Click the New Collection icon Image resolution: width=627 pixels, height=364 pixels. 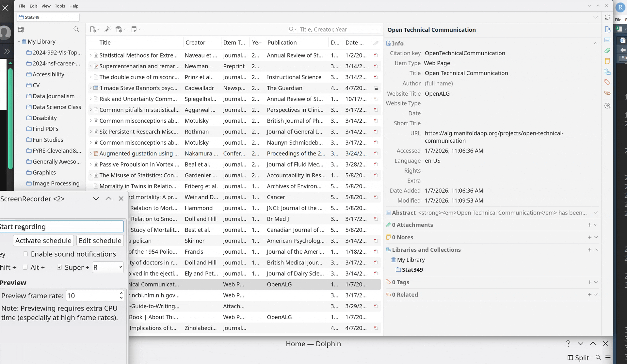pos(21,29)
